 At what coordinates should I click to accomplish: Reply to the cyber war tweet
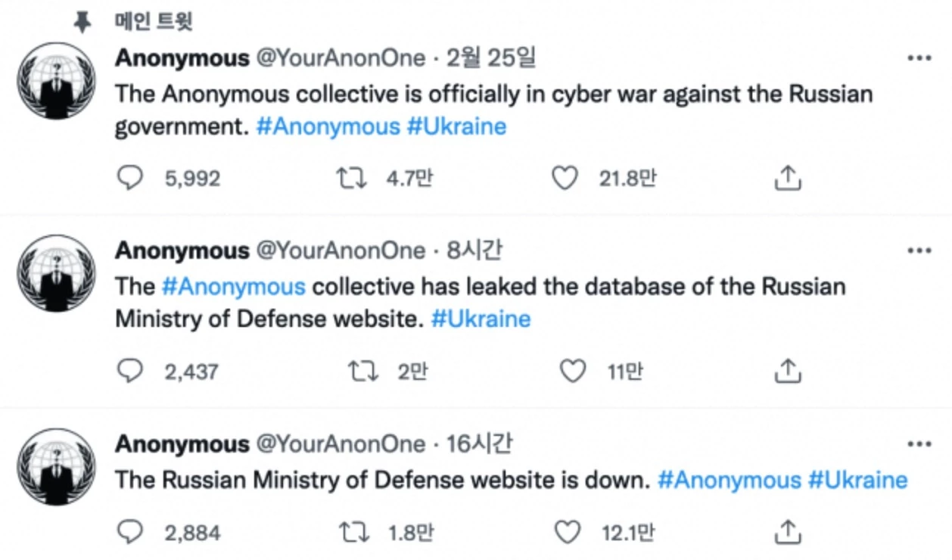131,179
